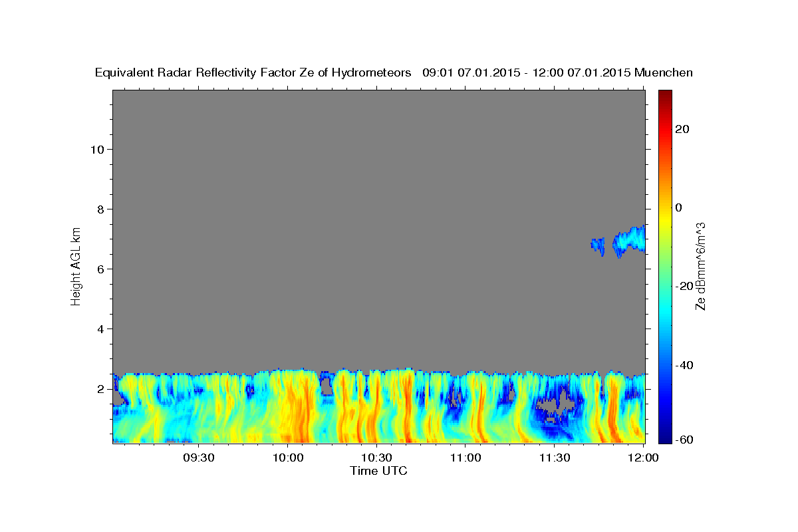The image size is (798, 532).
Task: Click the '4' height tick label
Action: tap(100, 329)
